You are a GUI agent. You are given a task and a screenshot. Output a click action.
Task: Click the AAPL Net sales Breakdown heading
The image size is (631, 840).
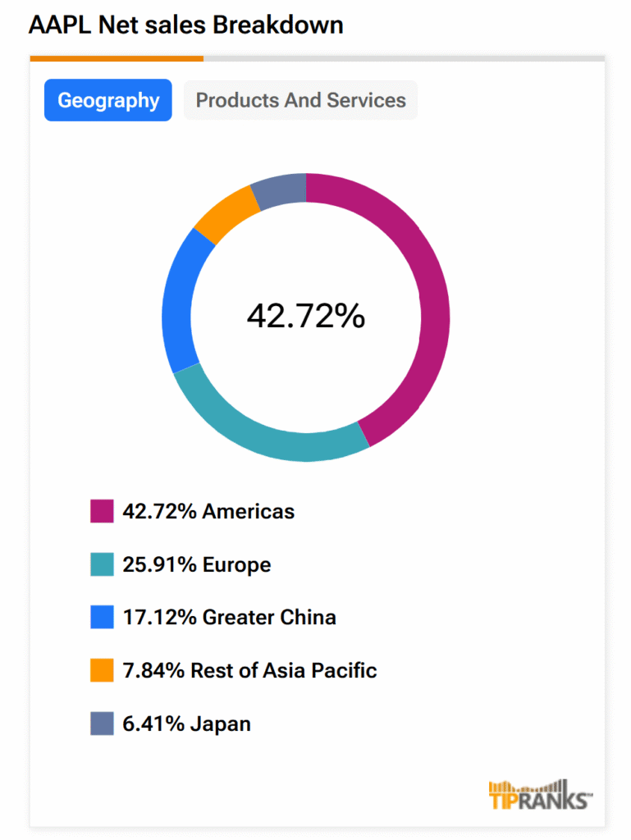point(186,25)
